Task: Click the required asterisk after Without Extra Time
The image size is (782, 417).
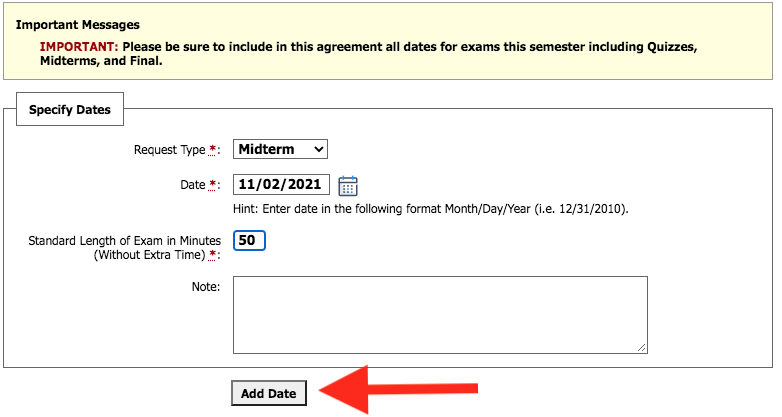Action: (212, 255)
